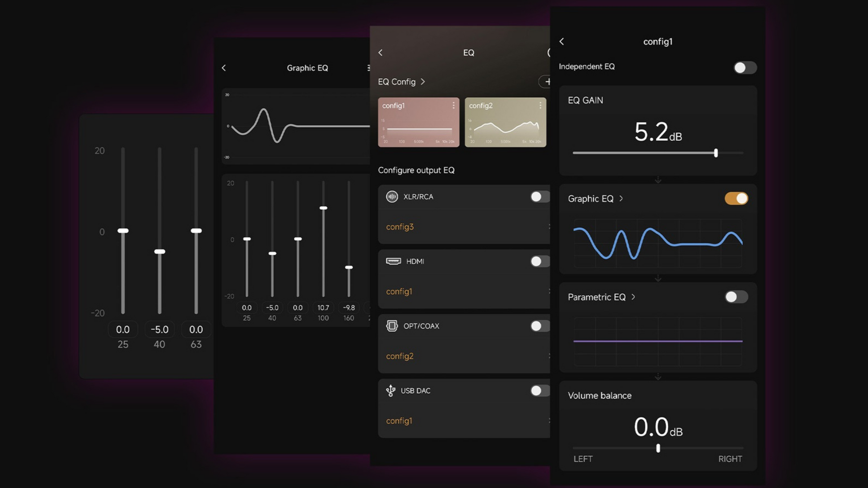
Task: Go back from the config1 screen
Action: coord(562,41)
